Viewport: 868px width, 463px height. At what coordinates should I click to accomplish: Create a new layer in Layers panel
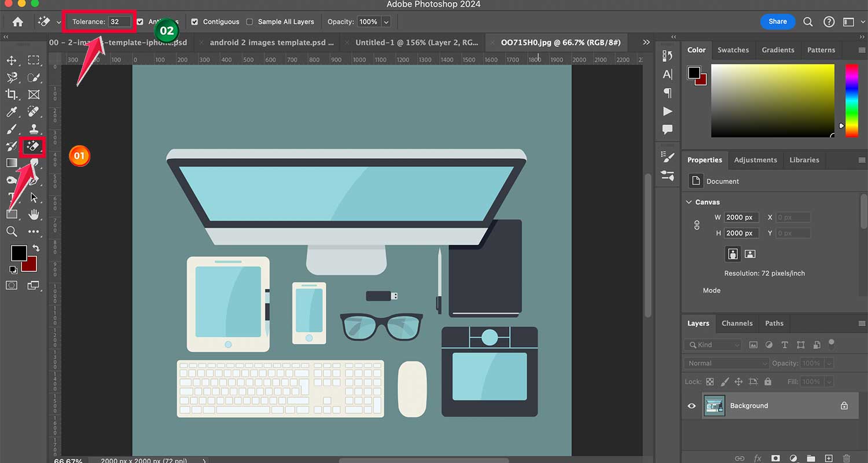pos(829,458)
